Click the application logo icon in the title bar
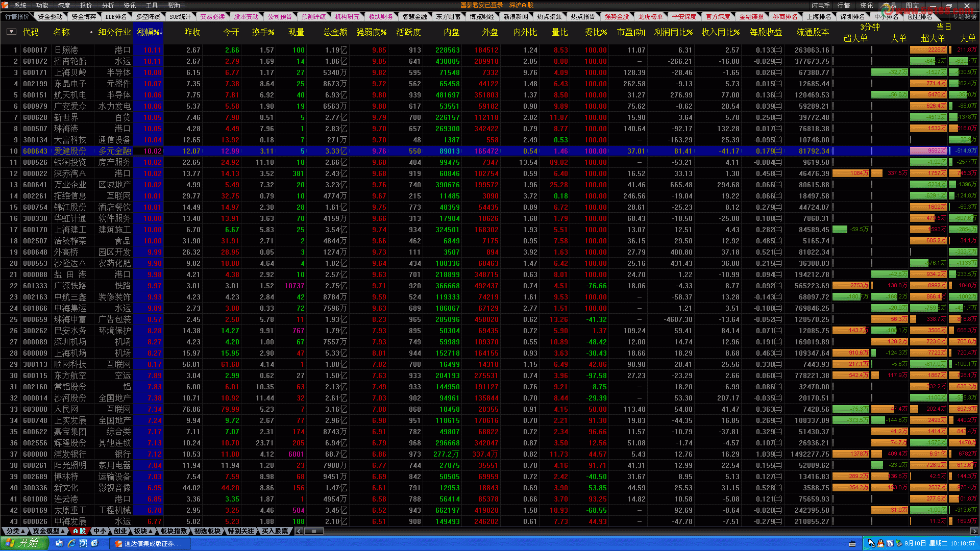The width and height of the screenshot is (980, 551). pos(6,5)
